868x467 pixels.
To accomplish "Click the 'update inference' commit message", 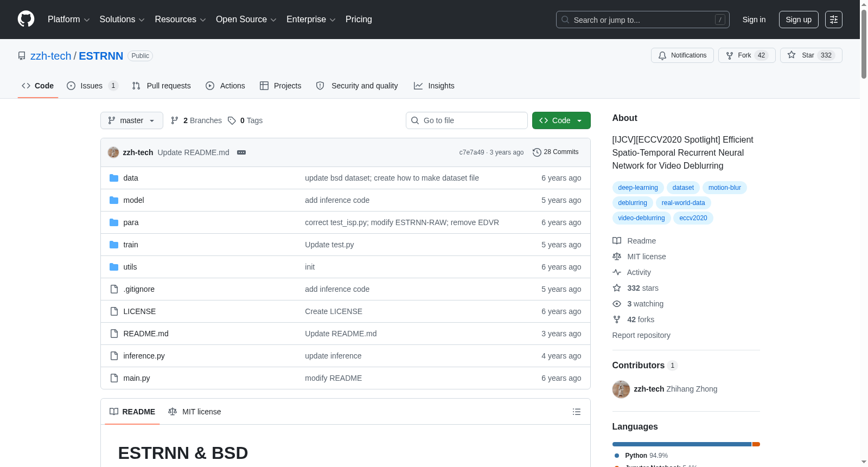I will click(333, 356).
